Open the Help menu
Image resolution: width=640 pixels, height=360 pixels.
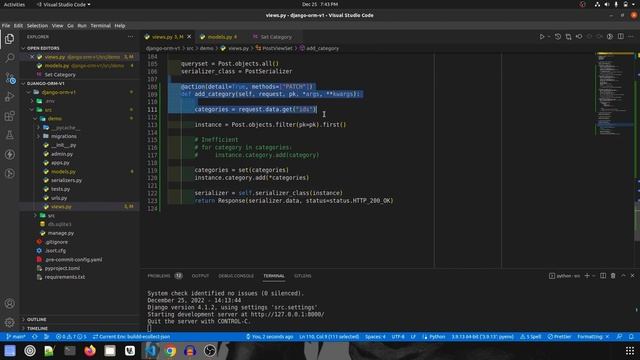click(x=120, y=25)
